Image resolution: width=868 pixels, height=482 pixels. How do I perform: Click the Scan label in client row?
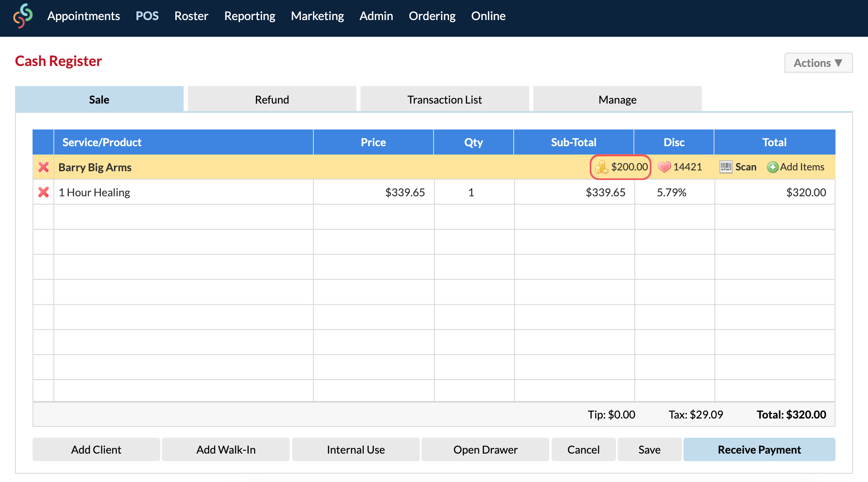[x=746, y=167]
